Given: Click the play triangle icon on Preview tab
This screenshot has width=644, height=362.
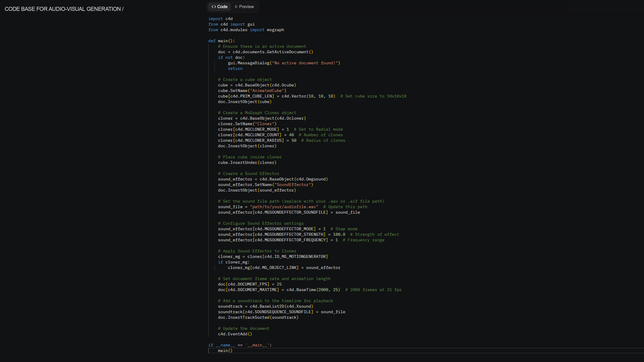Looking at the screenshot, I should coord(236,7).
